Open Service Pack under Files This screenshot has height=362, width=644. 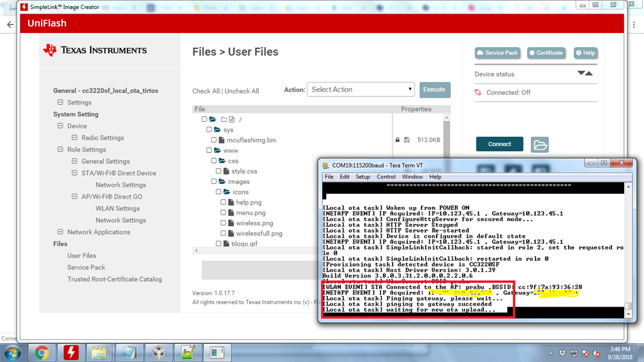click(x=86, y=267)
